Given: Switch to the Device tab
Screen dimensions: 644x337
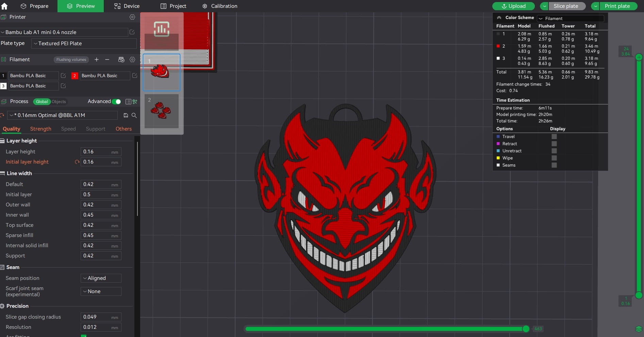Looking at the screenshot, I should tap(127, 6).
